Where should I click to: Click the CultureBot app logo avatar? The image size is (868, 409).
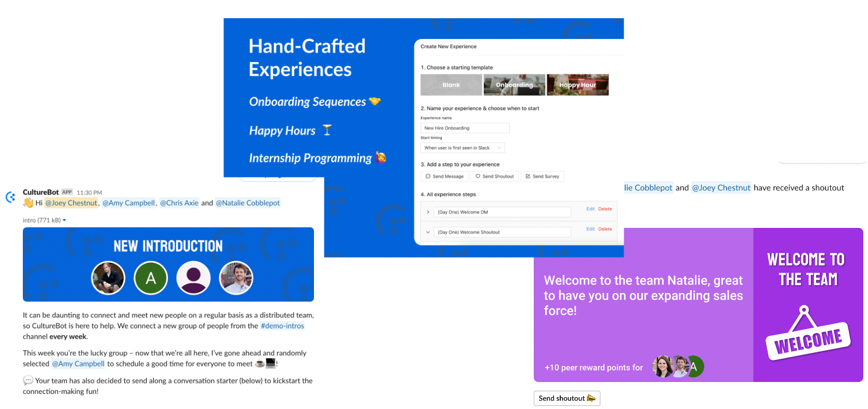click(x=10, y=197)
